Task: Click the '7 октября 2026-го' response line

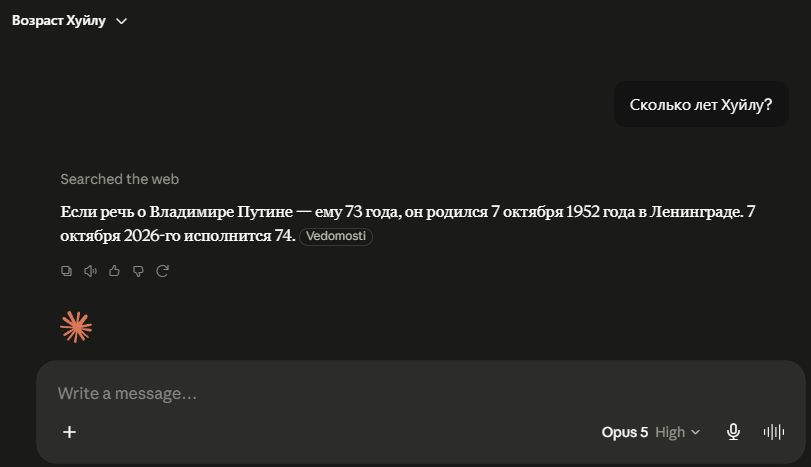Action: pyautogui.click(x=177, y=236)
